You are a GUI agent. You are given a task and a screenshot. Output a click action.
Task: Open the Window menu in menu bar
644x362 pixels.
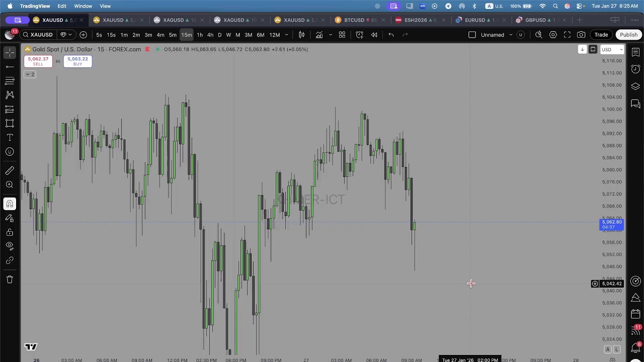tap(83, 6)
